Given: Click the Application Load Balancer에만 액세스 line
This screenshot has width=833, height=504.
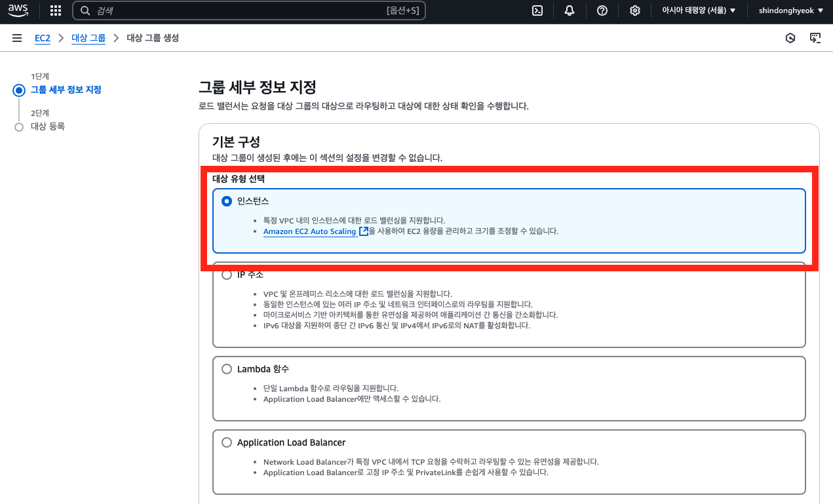Looking at the screenshot, I should [x=352, y=399].
